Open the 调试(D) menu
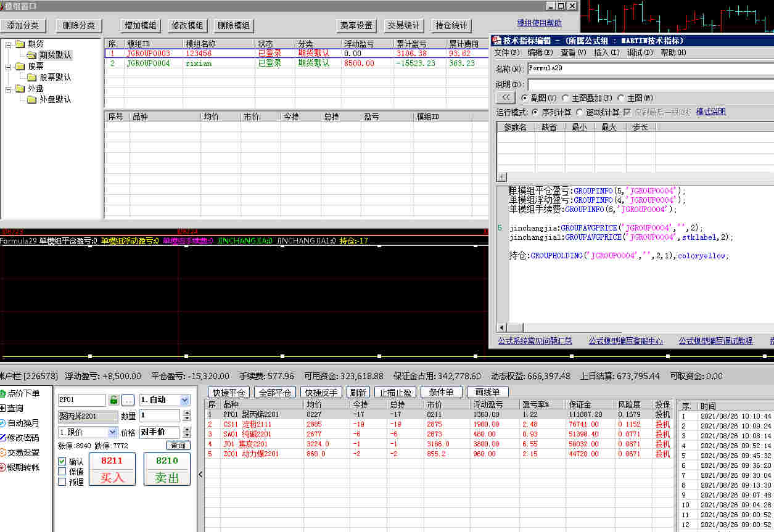This screenshot has height=532, width=774. (640, 53)
